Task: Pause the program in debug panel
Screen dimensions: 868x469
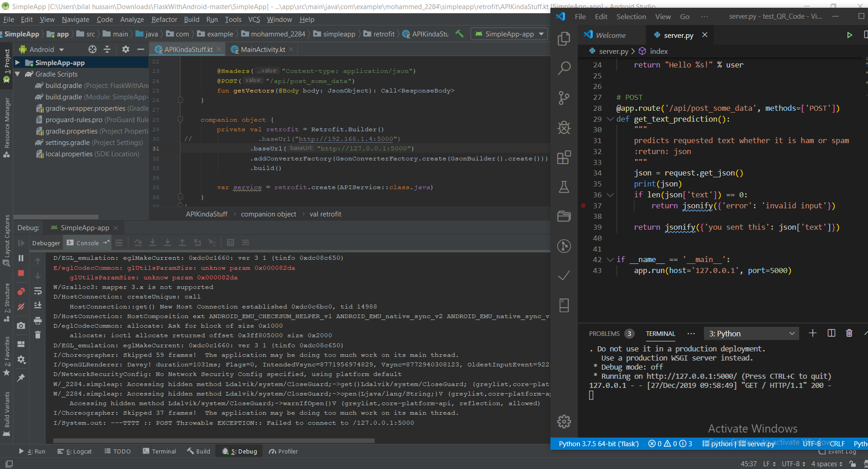Action: pos(21,258)
